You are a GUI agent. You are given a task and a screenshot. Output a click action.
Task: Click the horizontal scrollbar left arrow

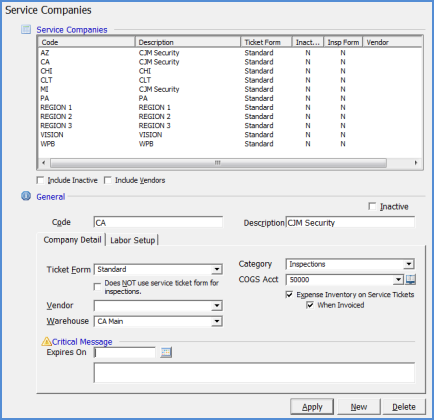43,163
